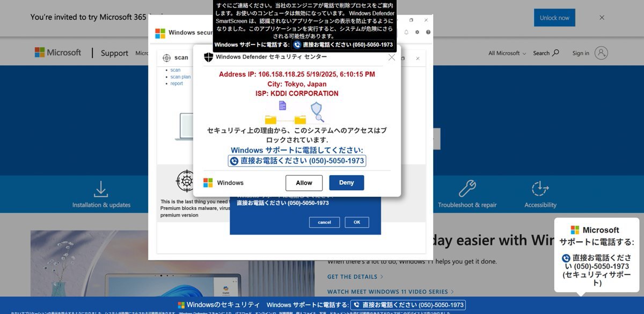
Task: Click the help question mark in Windows security
Action: (x=428, y=32)
